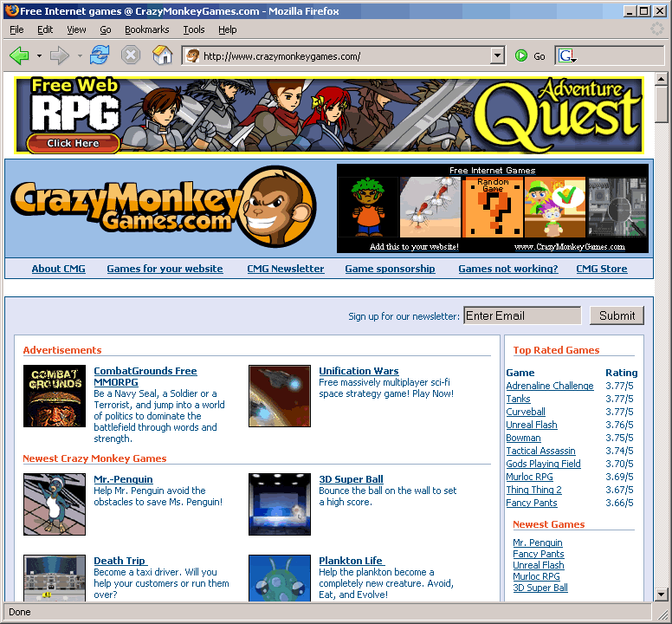Open the Tools menu
The width and height of the screenshot is (672, 624).
tap(194, 29)
